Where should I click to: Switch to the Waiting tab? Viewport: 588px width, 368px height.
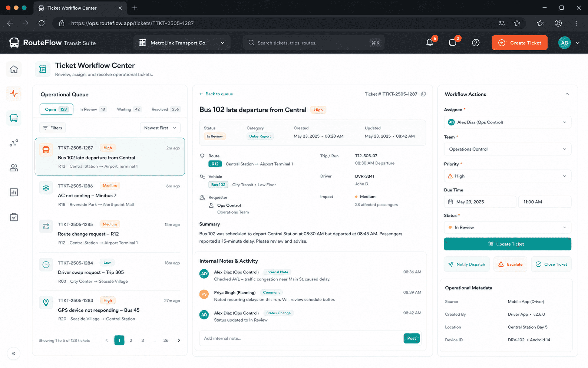[x=129, y=109]
